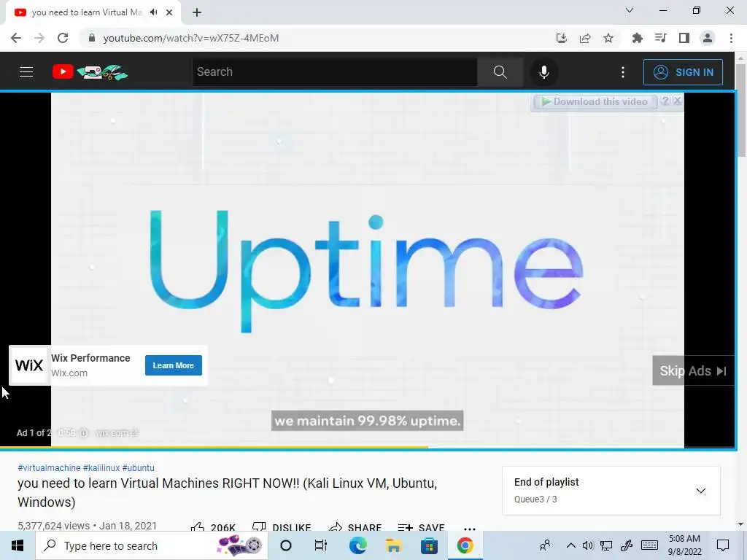This screenshot has height=560, width=747.
Task: Expand the End of playlist panel
Action: click(701, 491)
